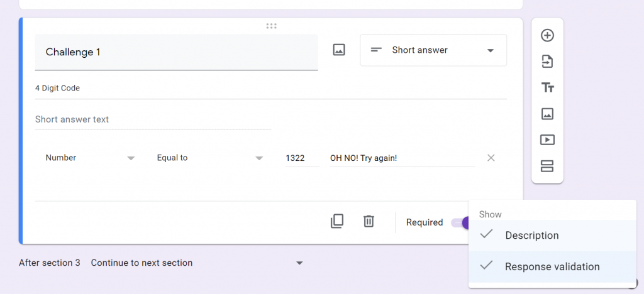Add title and description via Tt icon
644x294 pixels.
547,87
